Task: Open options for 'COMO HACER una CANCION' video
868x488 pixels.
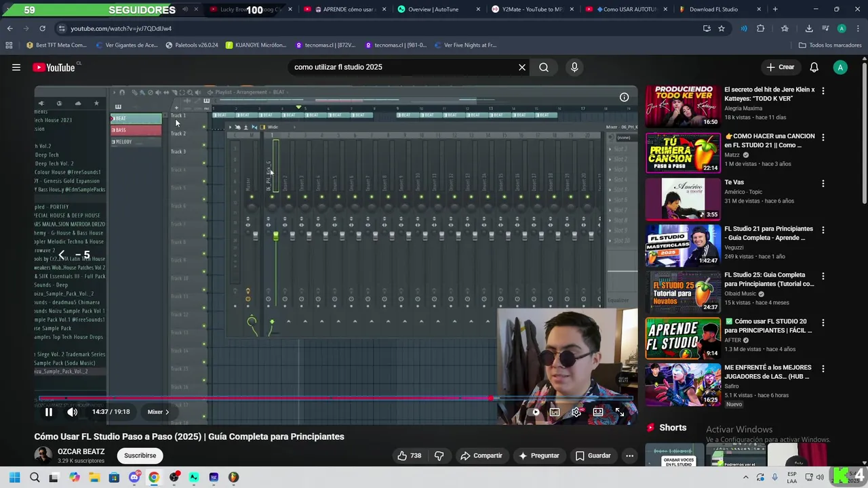Action: click(x=823, y=137)
